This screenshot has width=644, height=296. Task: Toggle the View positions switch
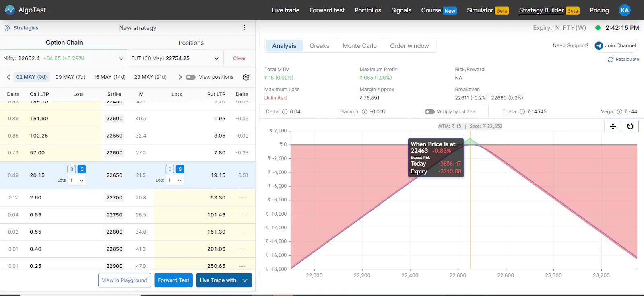point(190,77)
